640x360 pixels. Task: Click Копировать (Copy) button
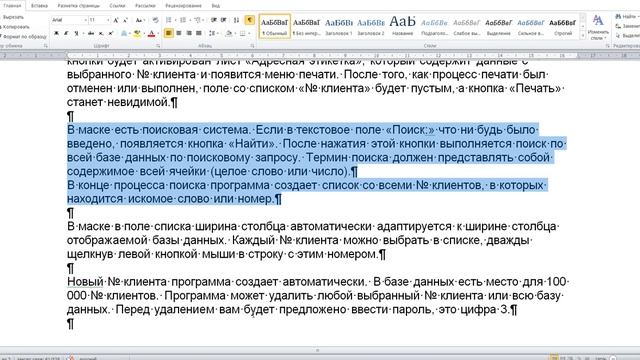pos(15,27)
